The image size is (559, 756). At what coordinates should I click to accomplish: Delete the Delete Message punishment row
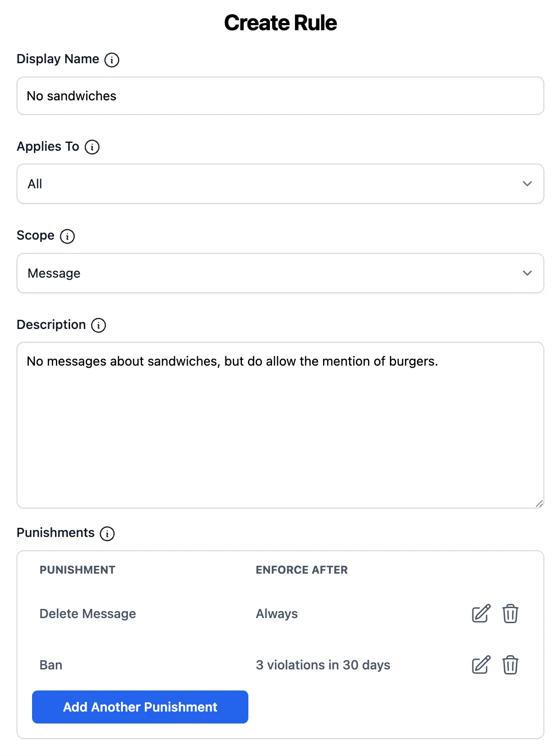[x=510, y=614]
